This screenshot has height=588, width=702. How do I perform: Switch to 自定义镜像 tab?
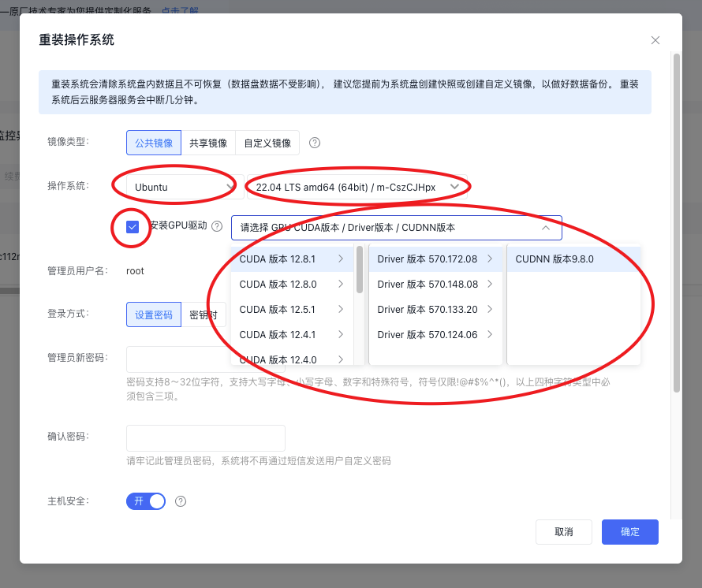pyautogui.click(x=267, y=143)
